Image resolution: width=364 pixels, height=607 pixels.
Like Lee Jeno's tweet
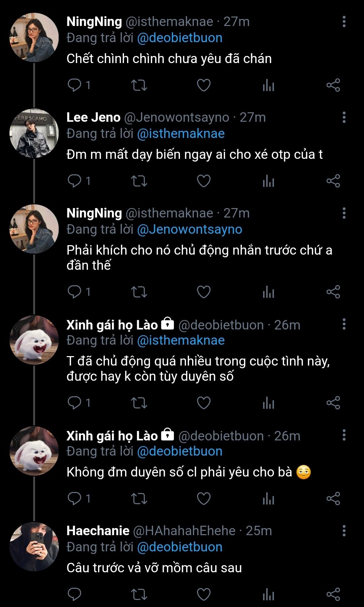coord(204,181)
